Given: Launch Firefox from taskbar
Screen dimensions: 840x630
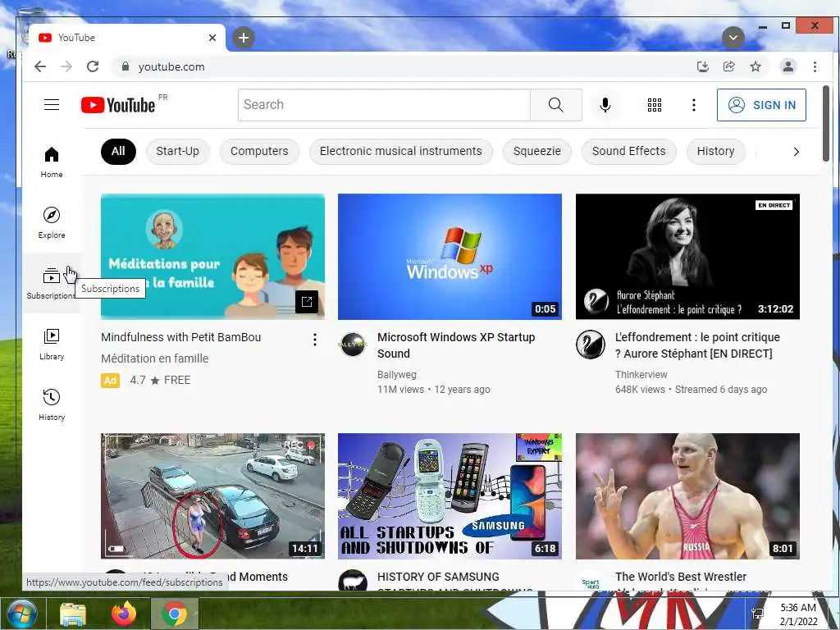Looking at the screenshot, I should click(x=124, y=614).
